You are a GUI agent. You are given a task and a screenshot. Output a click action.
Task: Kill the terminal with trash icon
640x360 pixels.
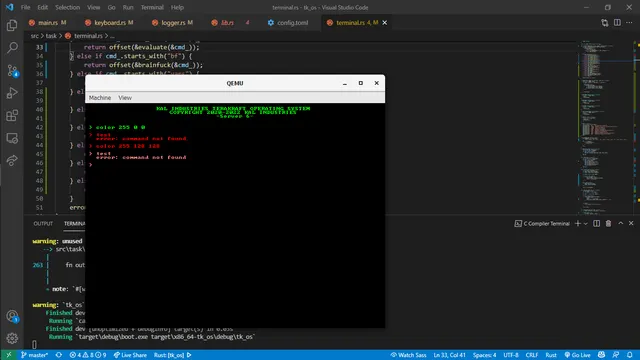pyautogui.click(x=608, y=223)
